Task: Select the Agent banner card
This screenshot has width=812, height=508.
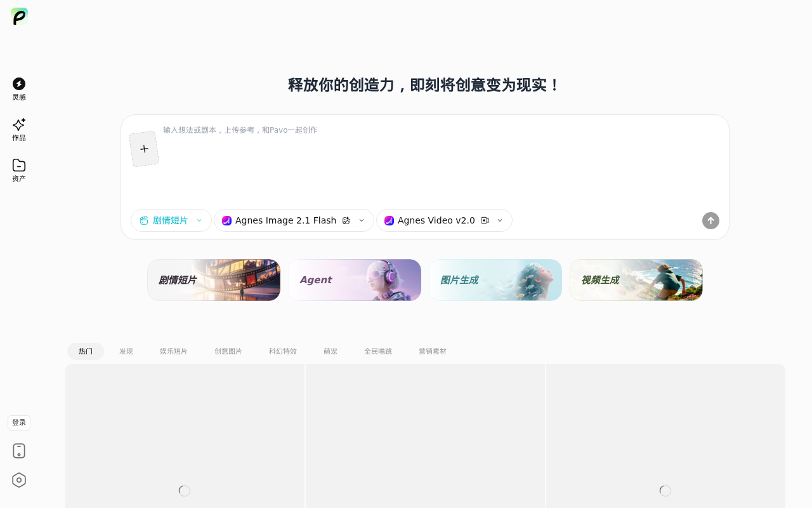Action: click(355, 280)
